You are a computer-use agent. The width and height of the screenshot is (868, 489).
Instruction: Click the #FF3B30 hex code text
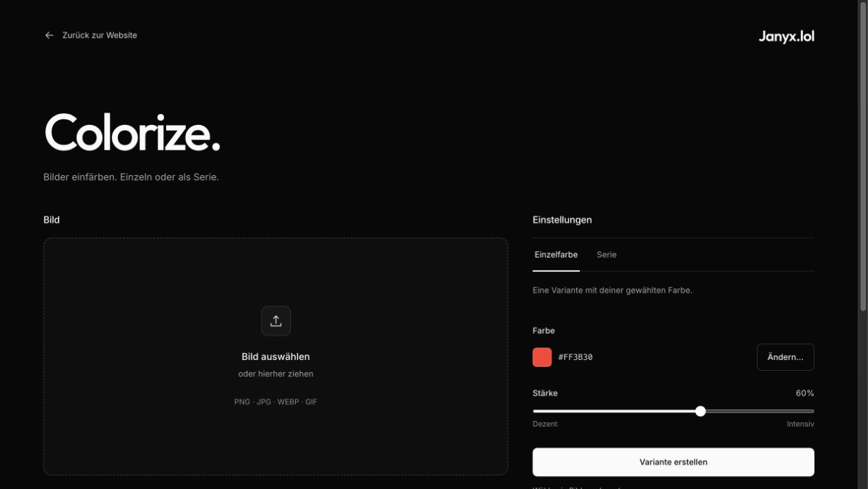[x=575, y=357]
